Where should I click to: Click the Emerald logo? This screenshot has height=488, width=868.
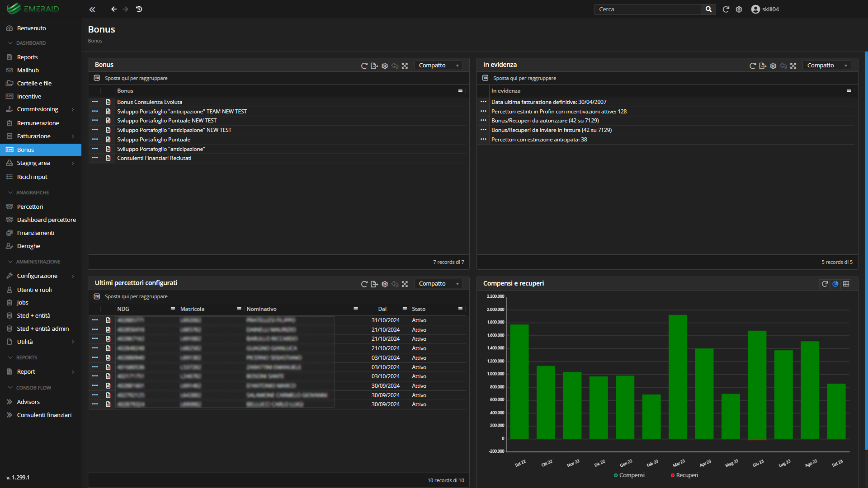coord(33,9)
